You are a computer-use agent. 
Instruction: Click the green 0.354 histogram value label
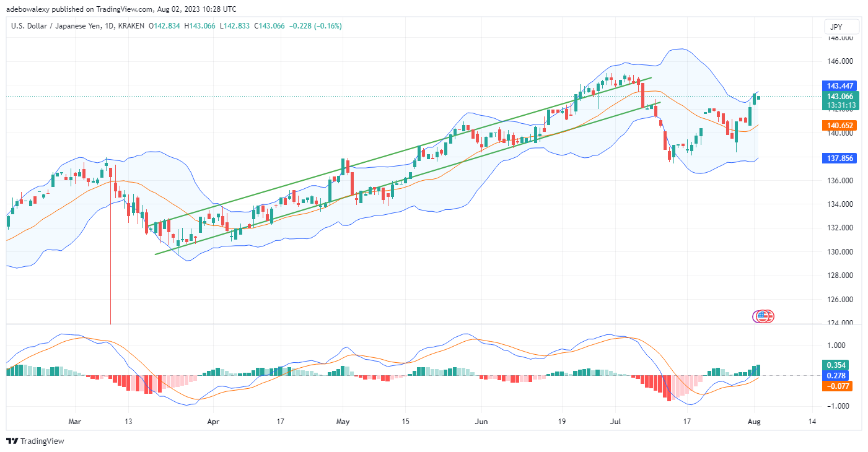coord(836,365)
